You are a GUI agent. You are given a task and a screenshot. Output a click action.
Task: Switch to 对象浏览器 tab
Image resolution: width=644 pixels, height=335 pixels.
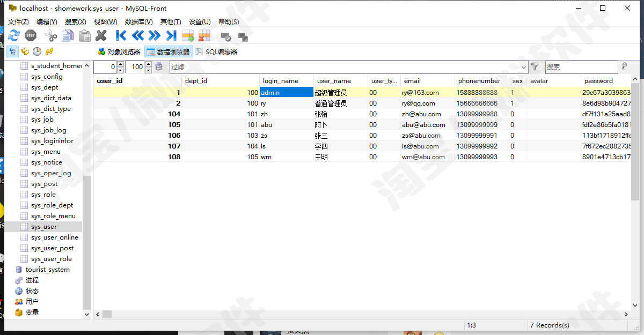click(x=119, y=52)
